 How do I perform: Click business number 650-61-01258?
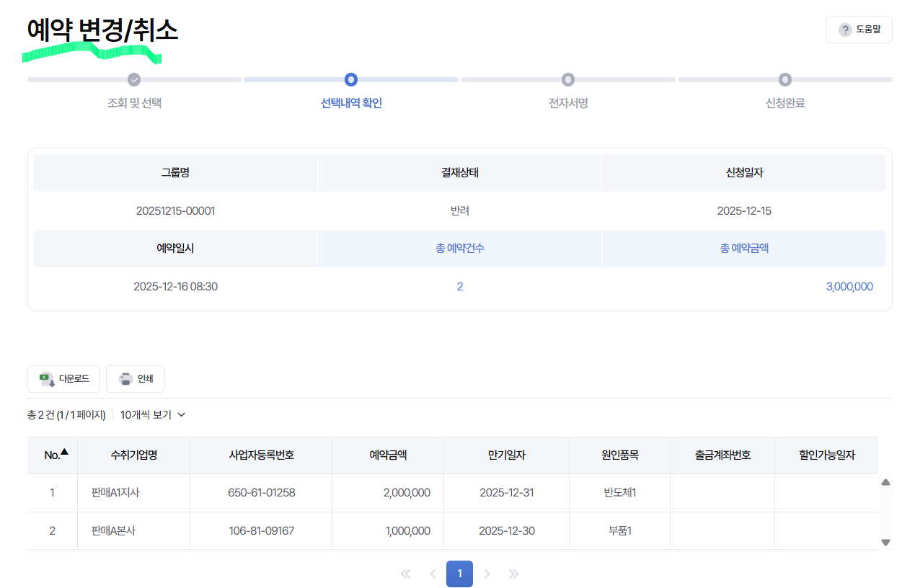(261, 493)
